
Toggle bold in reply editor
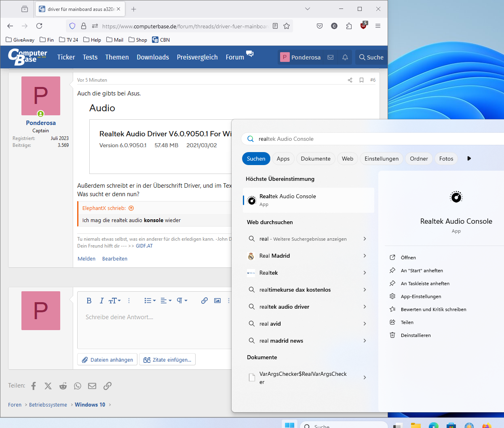tap(89, 301)
